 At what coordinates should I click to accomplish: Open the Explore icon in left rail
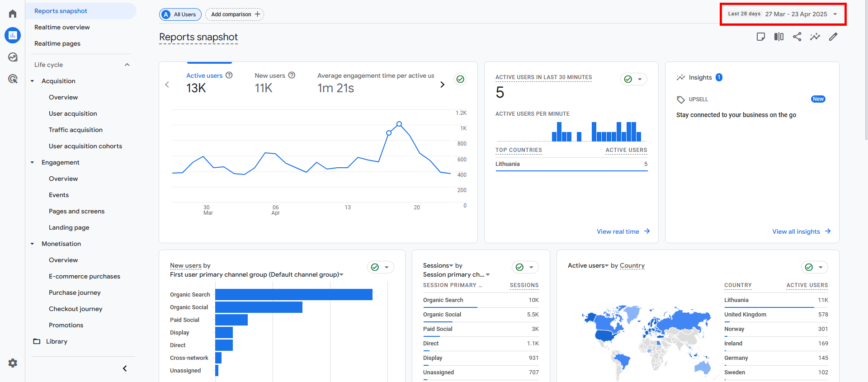(x=13, y=57)
